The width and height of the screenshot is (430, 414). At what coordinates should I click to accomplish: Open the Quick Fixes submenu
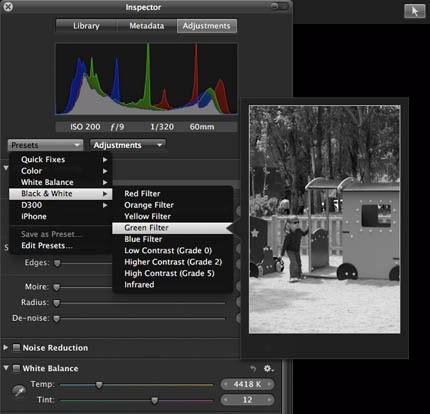[61, 159]
